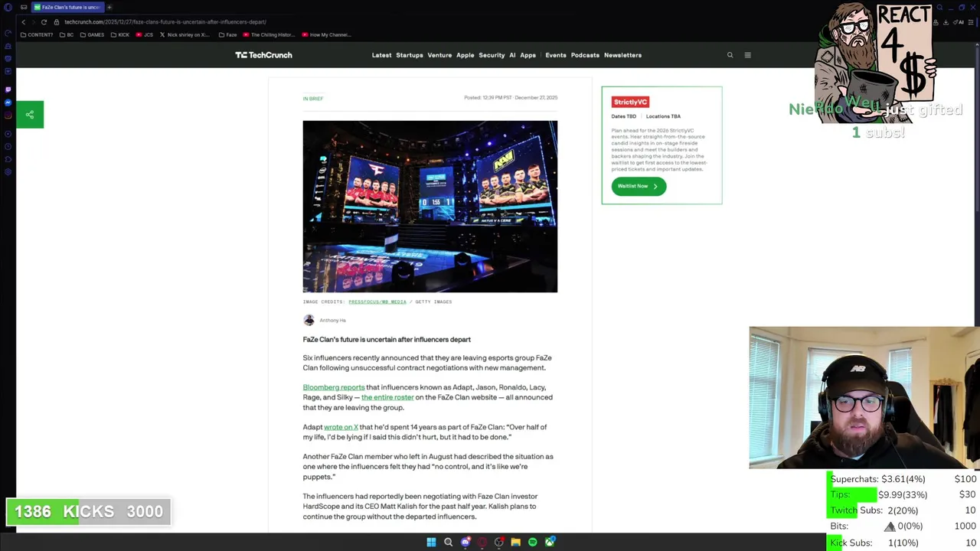Go to Apps in TechCrunch nav

[x=528, y=55]
